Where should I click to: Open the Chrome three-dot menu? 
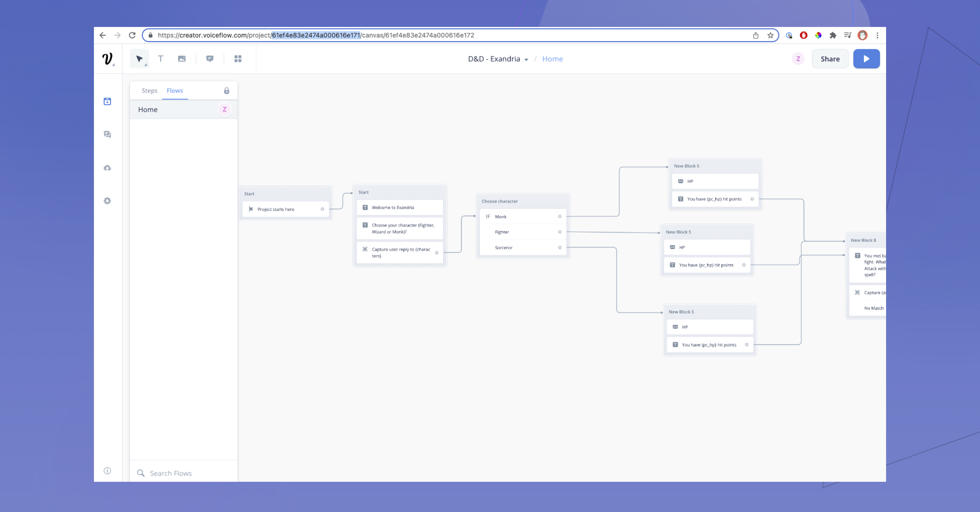877,36
